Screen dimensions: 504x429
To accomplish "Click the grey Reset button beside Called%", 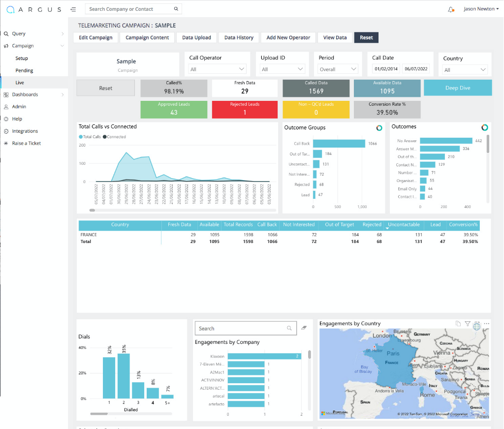I will point(106,88).
